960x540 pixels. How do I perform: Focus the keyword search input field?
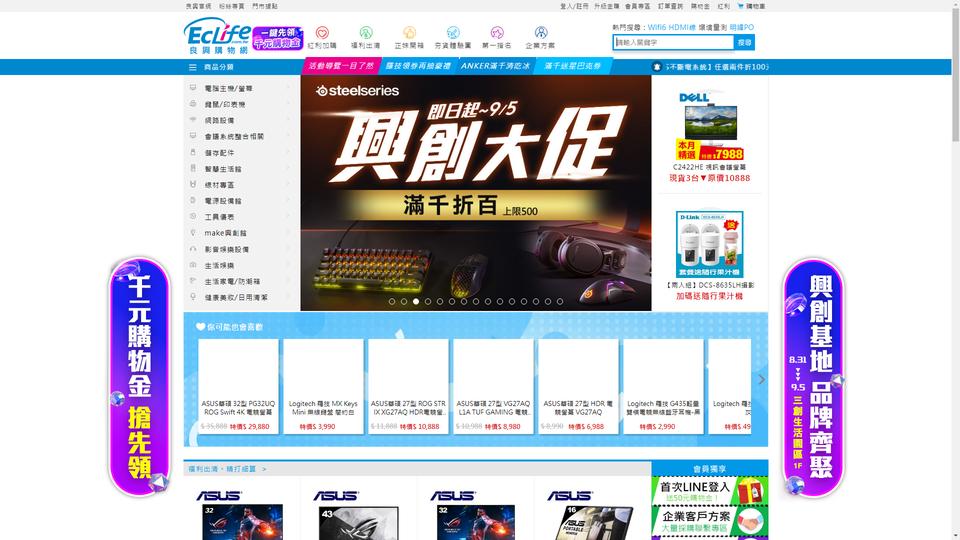coord(673,42)
